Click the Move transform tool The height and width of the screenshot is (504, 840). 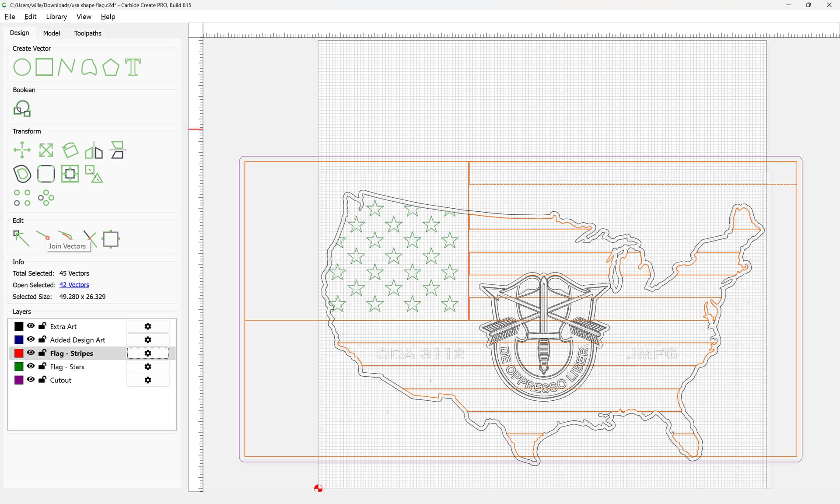tap(22, 150)
